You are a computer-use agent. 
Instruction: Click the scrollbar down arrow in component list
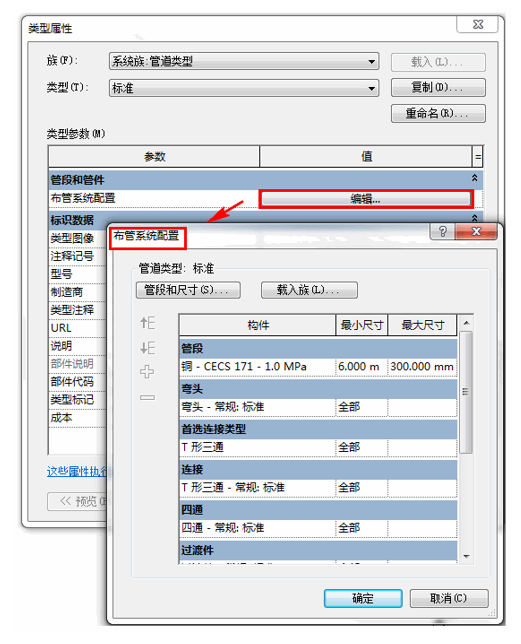(x=466, y=556)
